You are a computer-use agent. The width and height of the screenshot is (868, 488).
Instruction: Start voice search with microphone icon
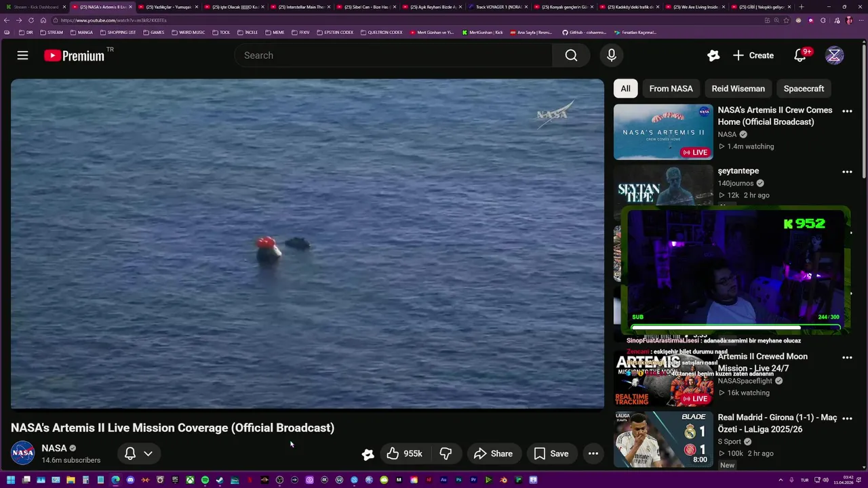pyautogui.click(x=612, y=56)
